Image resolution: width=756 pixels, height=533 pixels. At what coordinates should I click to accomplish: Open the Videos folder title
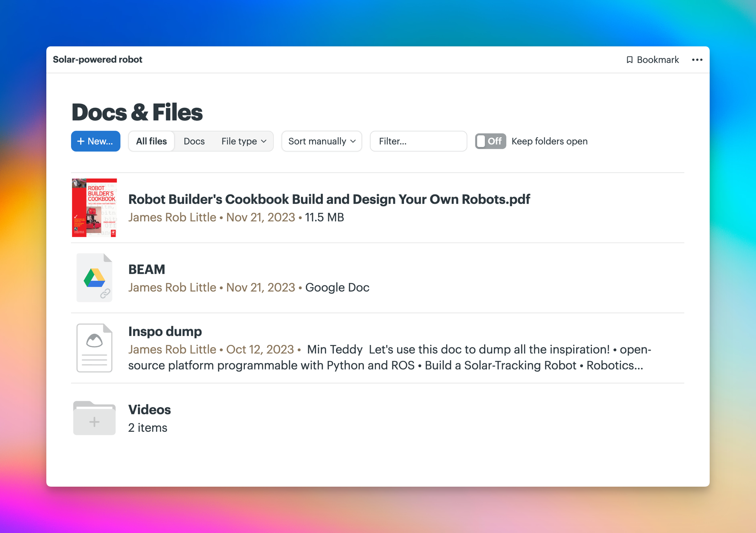coord(149,410)
